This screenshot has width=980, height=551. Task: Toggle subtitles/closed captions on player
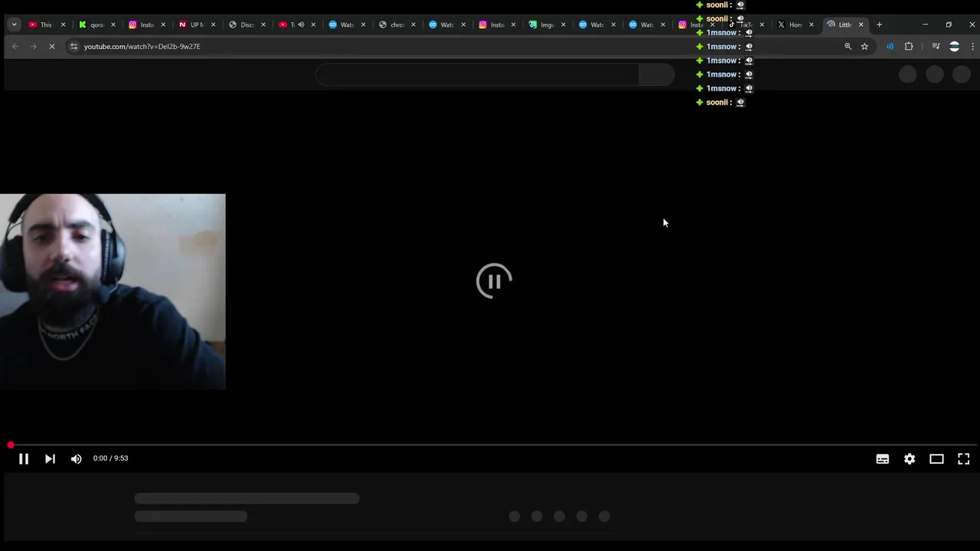[883, 458]
